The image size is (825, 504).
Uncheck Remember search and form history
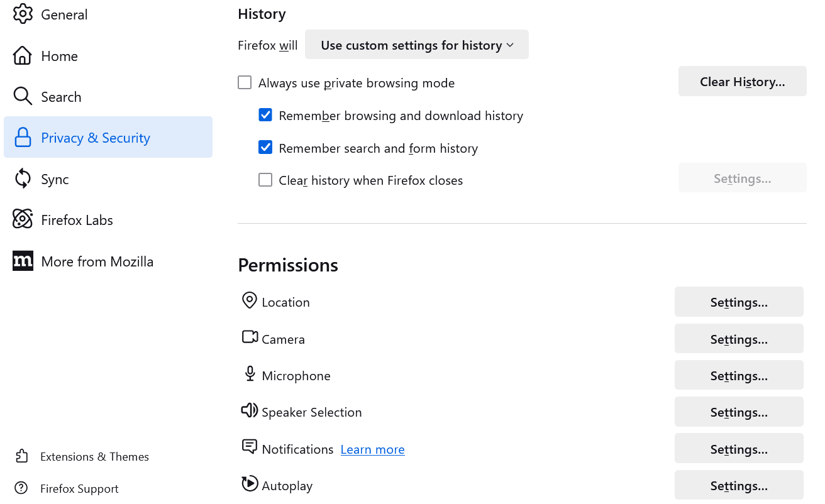[265, 148]
